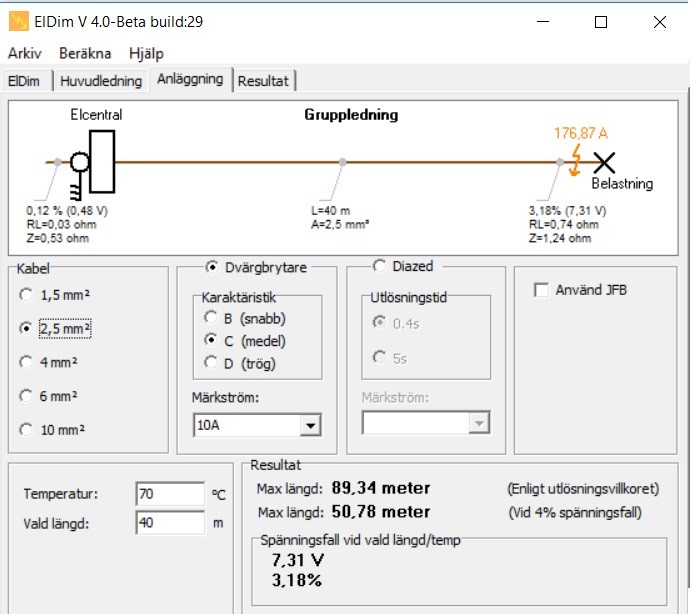
Task: Click the Belastning load cross symbol
Action: pyautogui.click(x=604, y=162)
